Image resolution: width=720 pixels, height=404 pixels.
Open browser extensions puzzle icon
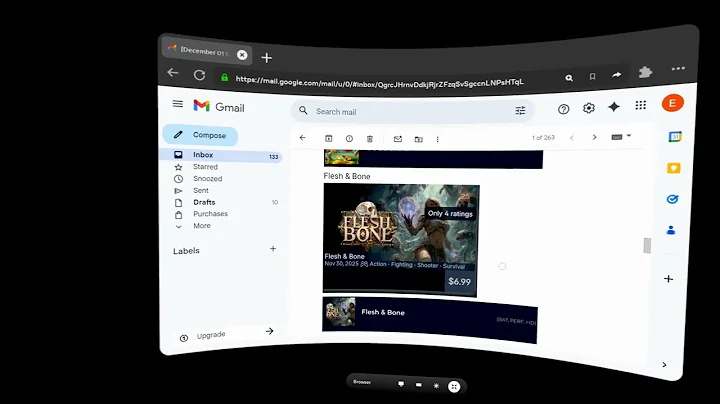(x=645, y=72)
